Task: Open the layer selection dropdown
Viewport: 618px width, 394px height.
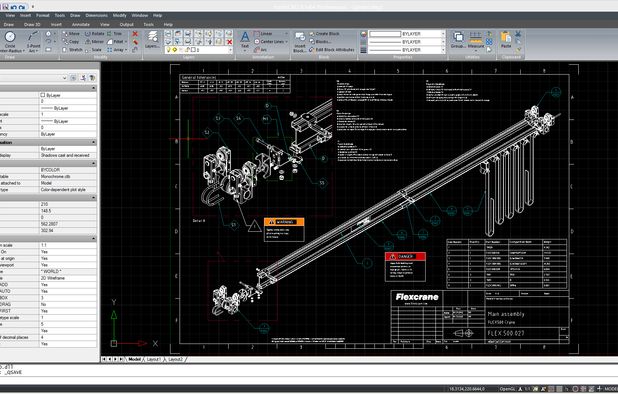Action: [230, 50]
